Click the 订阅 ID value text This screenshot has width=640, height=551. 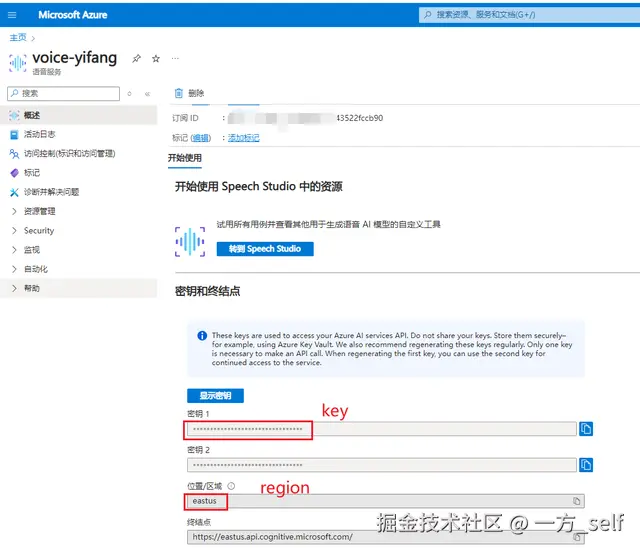305,118
